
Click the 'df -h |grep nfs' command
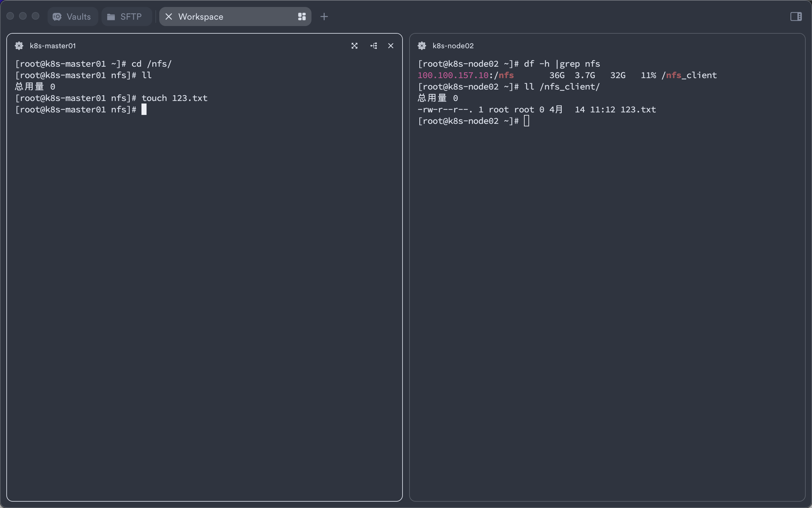click(x=562, y=64)
